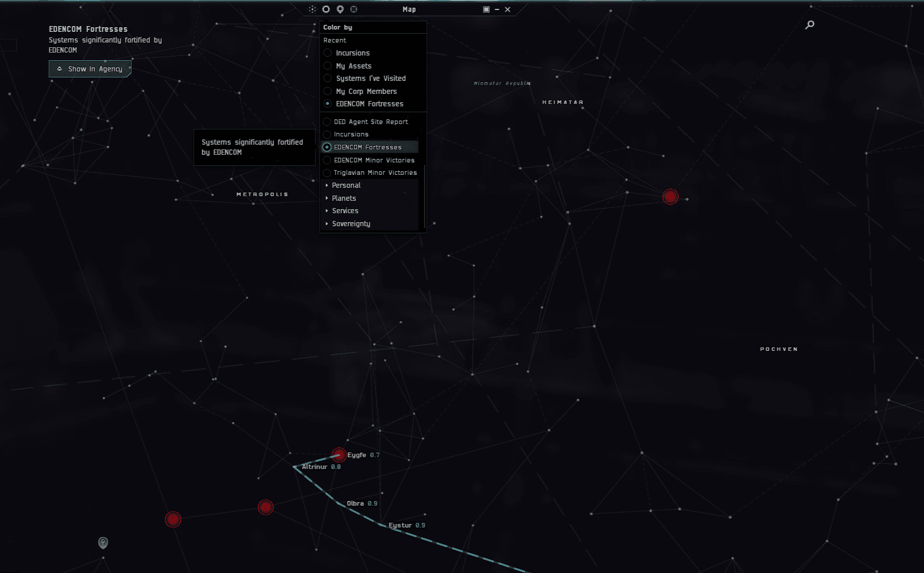Click the Map window title
Screen dimensions: 924x573
pos(409,9)
